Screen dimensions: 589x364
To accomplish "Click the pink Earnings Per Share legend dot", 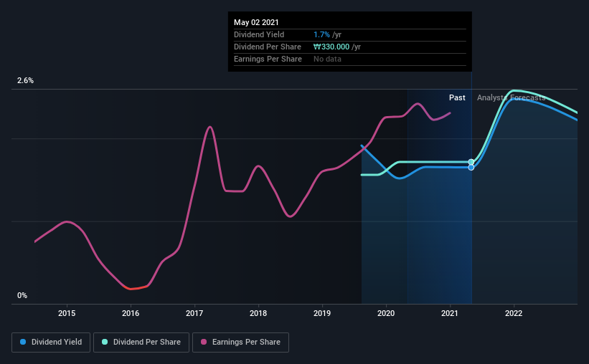I will [x=204, y=342].
